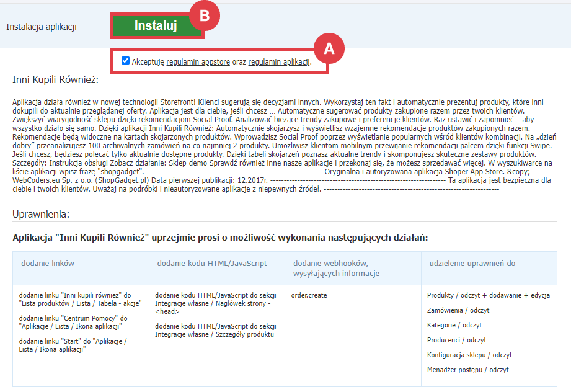Click the red A annotation badge

(329, 48)
